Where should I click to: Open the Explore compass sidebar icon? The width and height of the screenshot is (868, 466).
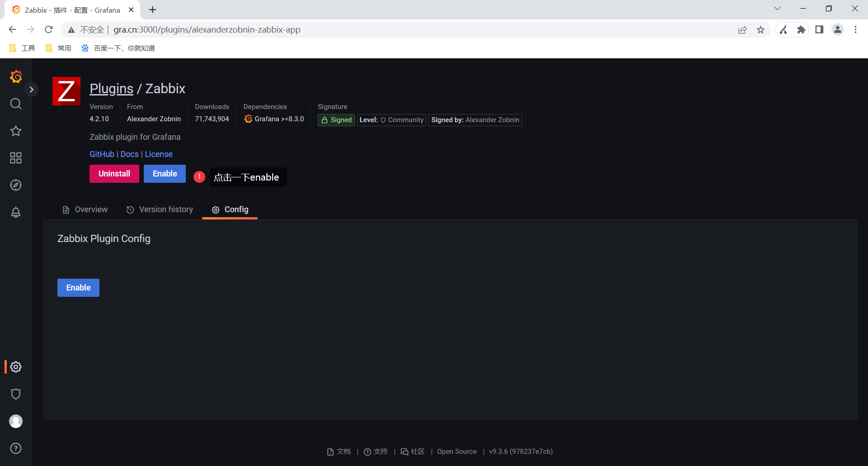tap(16, 185)
